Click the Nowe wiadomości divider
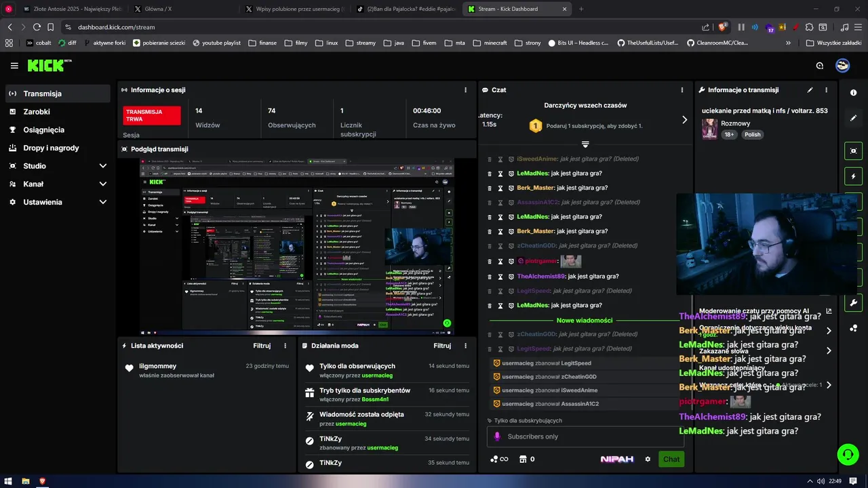This screenshot has width=868, height=488. [x=585, y=320]
